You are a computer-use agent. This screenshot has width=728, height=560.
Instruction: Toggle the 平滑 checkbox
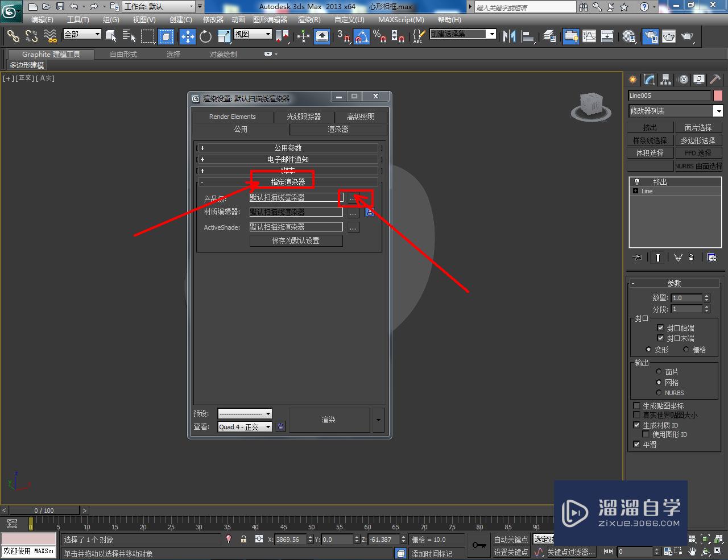[x=636, y=445]
